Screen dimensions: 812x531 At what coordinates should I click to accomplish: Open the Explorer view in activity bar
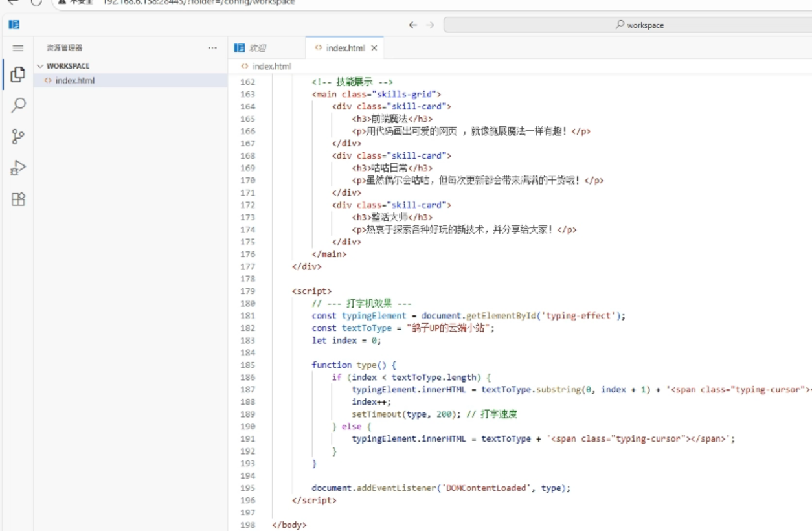point(18,74)
